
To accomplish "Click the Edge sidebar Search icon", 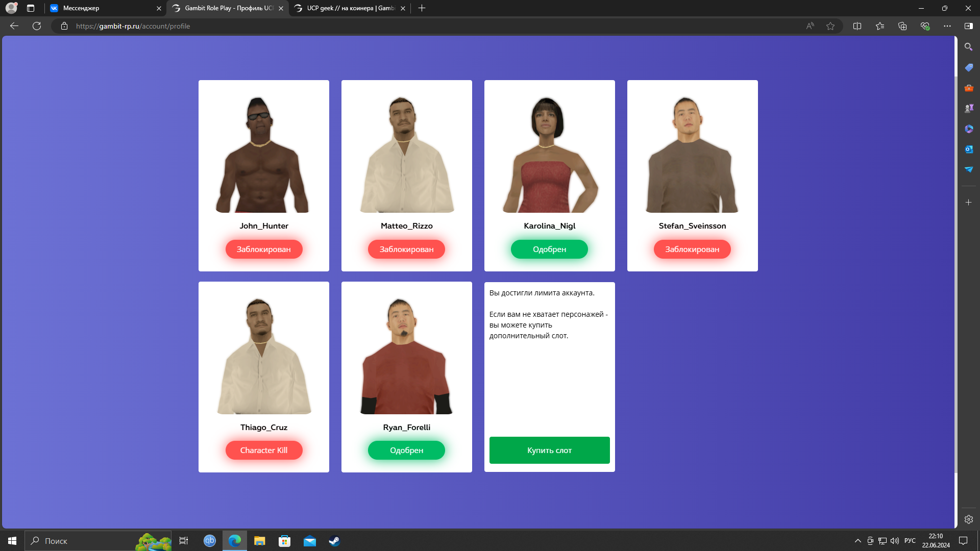I will [x=968, y=47].
